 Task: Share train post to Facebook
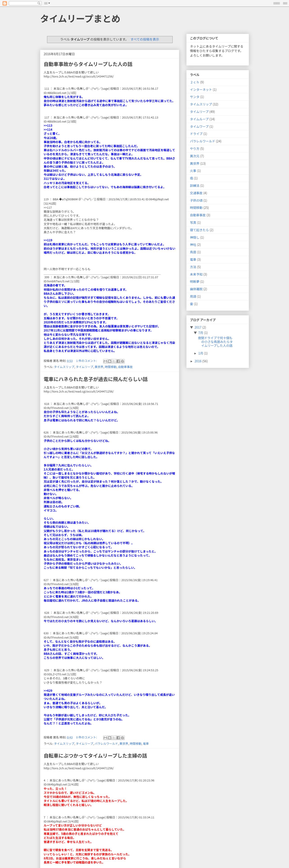(118, 738)
